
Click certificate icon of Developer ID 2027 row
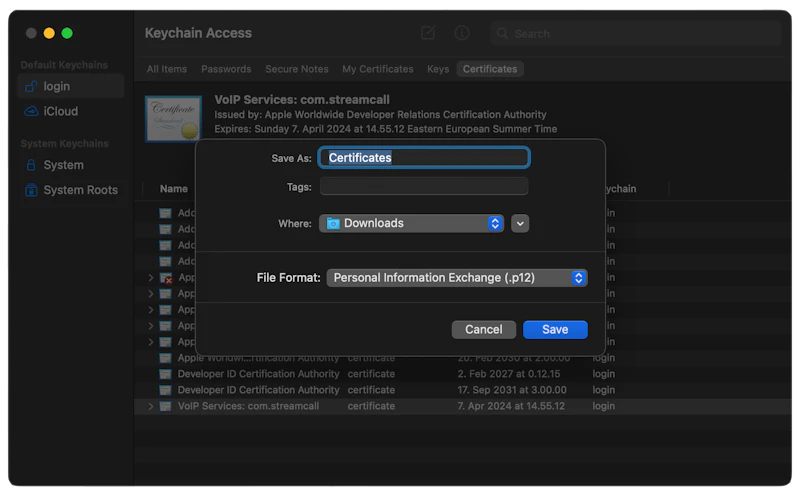pos(165,374)
